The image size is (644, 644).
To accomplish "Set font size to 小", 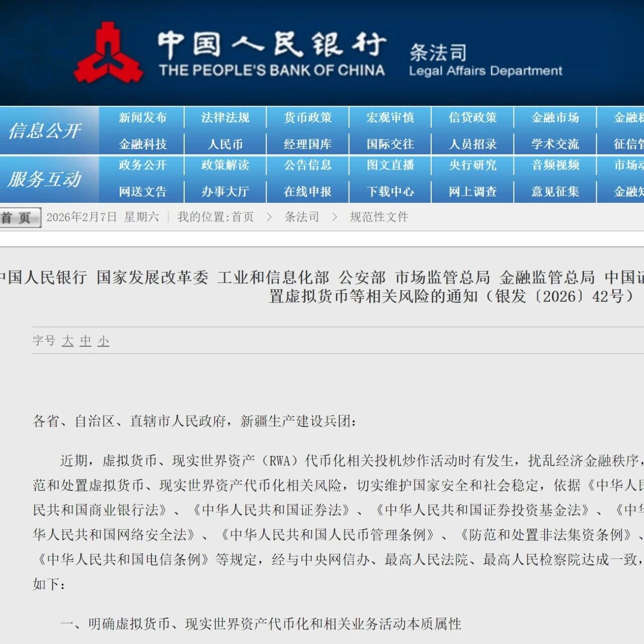I will point(104,341).
